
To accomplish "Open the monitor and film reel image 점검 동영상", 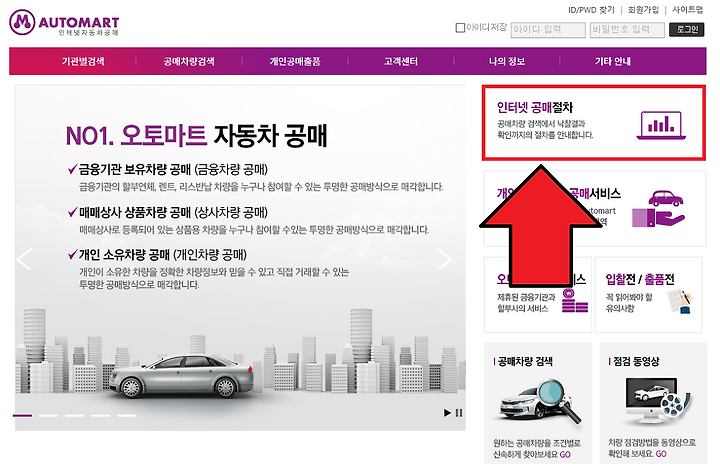I will tap(656, 401).
